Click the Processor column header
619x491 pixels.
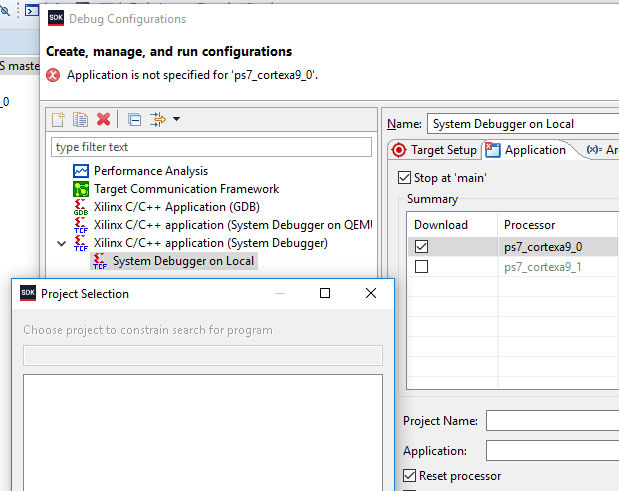pos(558,225)
